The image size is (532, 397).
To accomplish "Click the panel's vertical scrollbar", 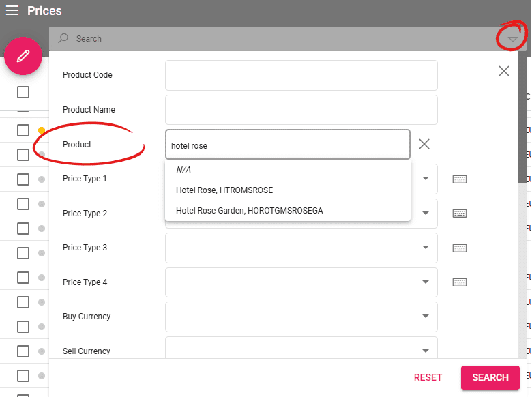I will [522, 117].
